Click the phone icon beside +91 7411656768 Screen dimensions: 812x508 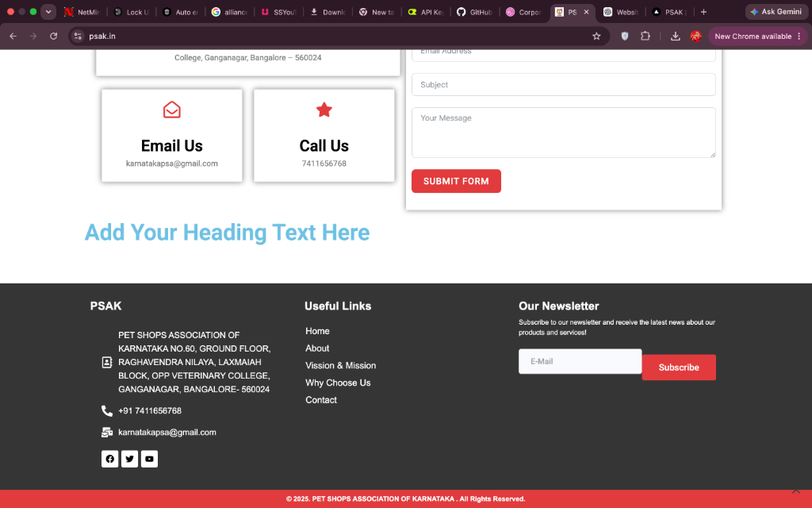pyautogui.click(x=107, y=411)
